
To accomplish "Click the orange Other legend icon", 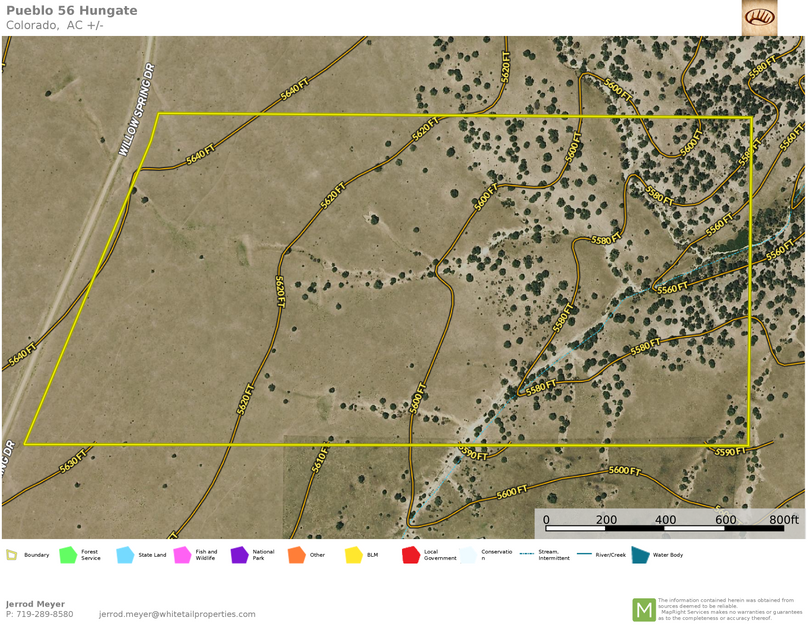I will (296, 554).
